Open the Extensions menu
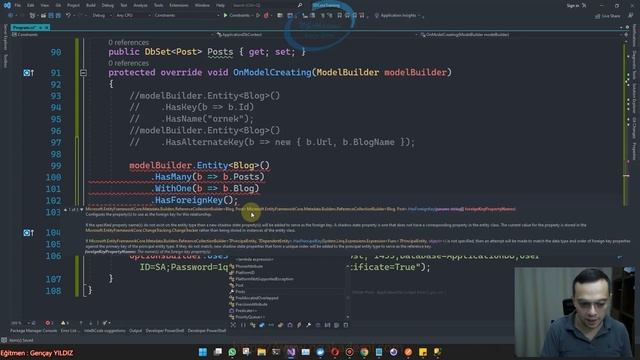 coord(179,5)
